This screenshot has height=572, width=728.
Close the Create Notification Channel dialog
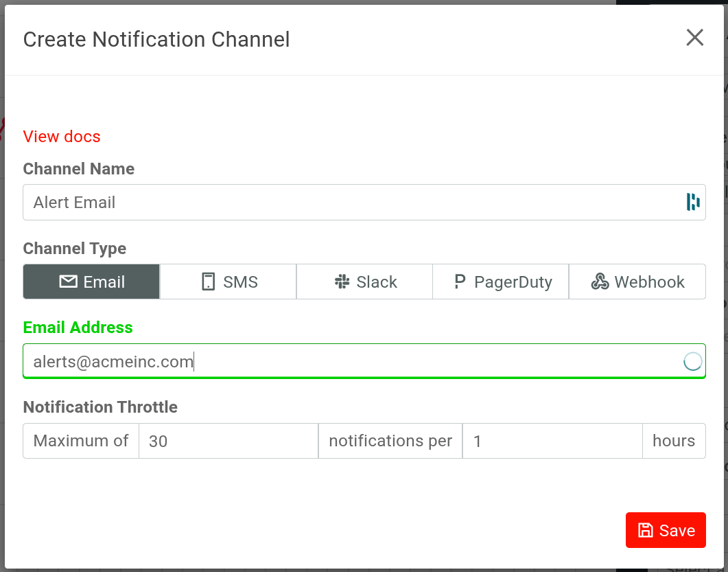click(694, 38)
